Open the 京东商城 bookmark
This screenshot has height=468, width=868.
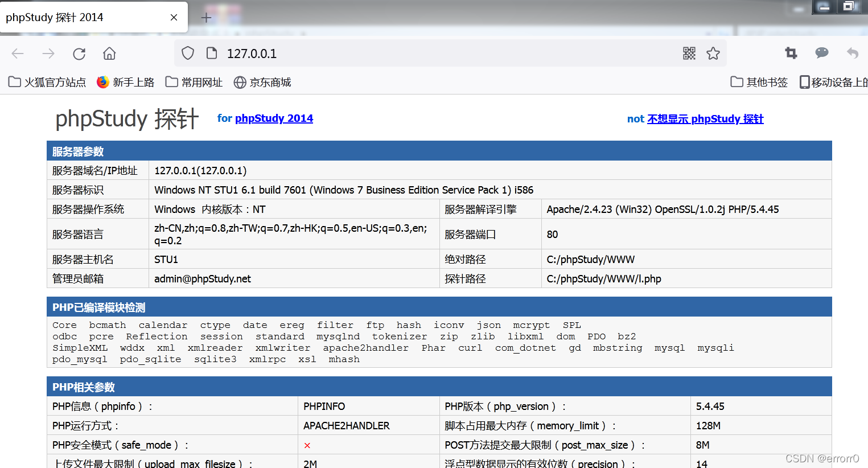pos(262,82)
